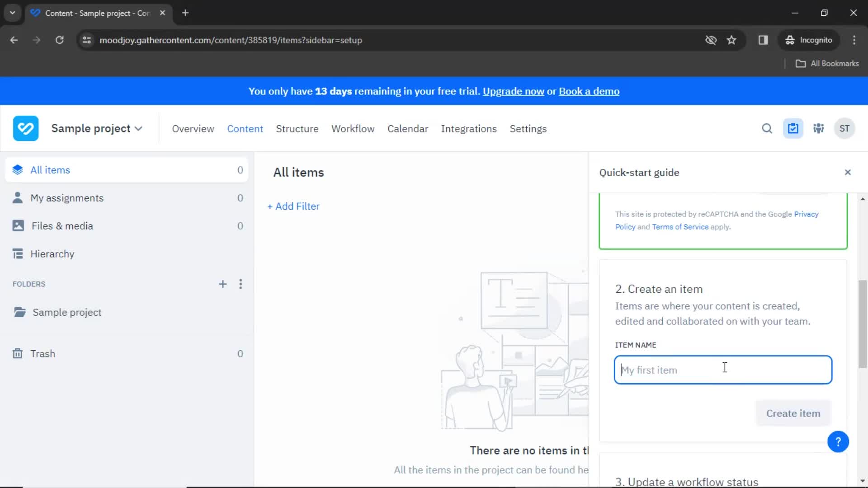Select the My assignments icon
The height and width of the screenshot is (488, 868).
(x=16, y=198)
